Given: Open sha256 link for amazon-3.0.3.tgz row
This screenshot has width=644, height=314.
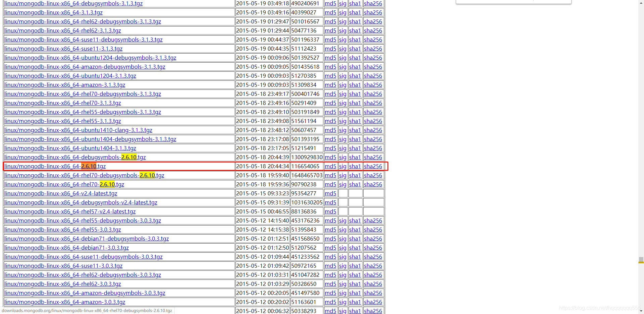Looking at the screenshot, I should click(373, 302).
